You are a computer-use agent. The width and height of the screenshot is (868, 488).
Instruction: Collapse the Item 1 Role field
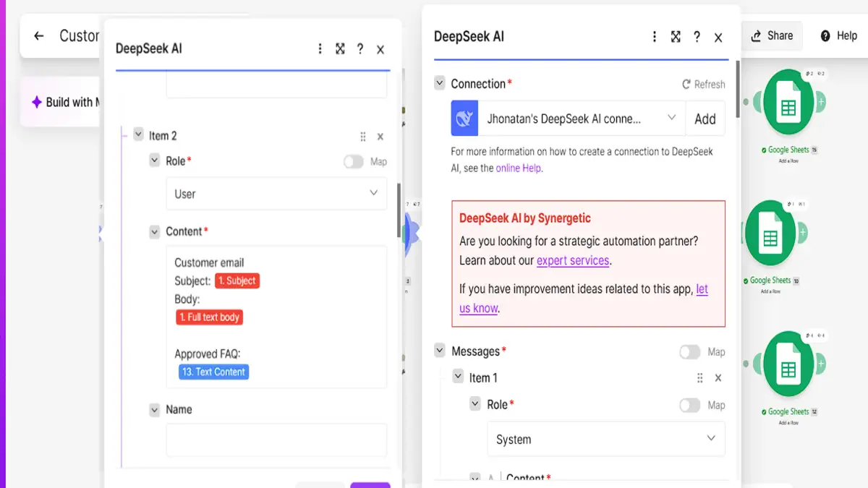click(x=475, y=404)
